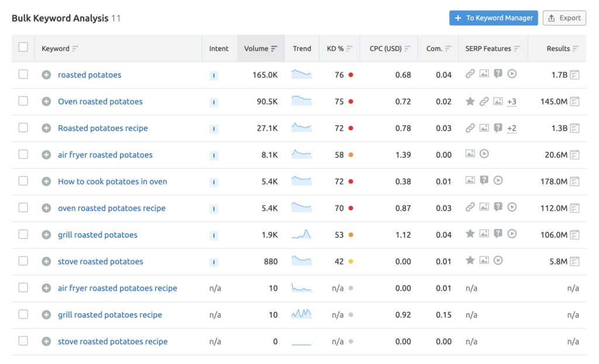
Task: Click the yellow KD dot for stove roasted potatoes
Action: (x=351, y=261)
